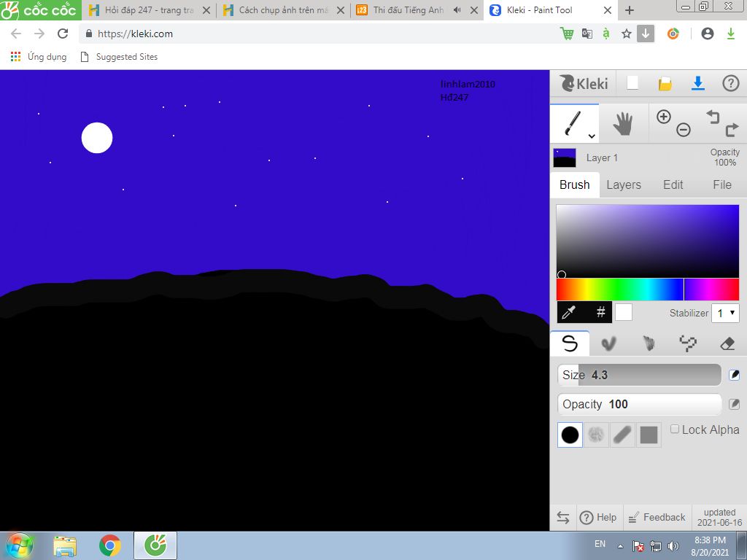
Task: Launch Chrome from the taskbar
Action: [x=110, y=545]
